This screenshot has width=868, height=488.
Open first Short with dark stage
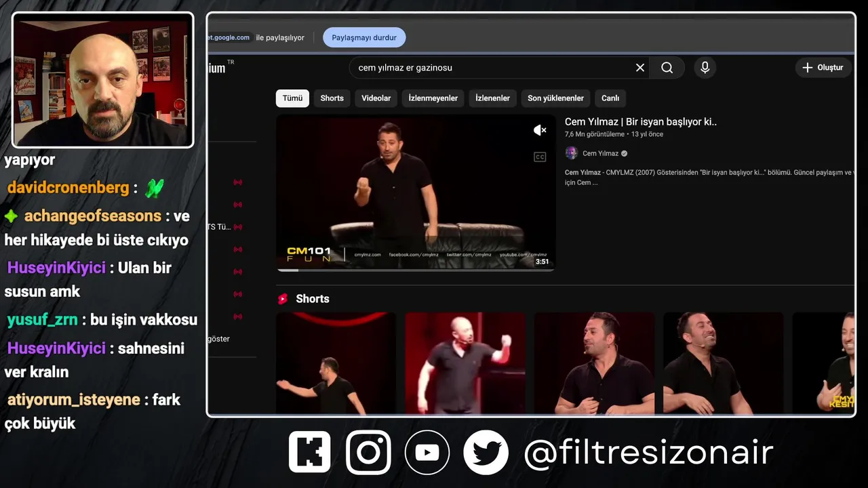336,363
